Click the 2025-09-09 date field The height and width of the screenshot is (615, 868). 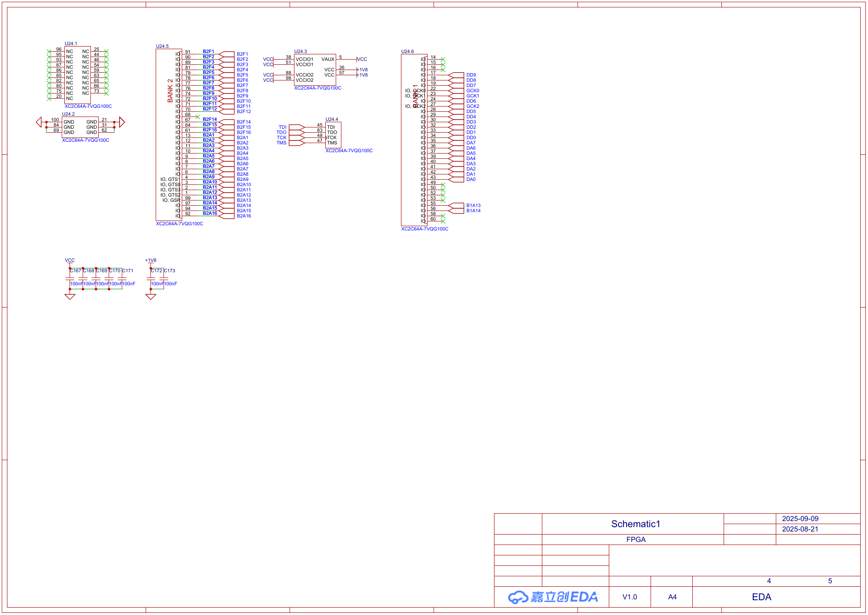[800, 519]
